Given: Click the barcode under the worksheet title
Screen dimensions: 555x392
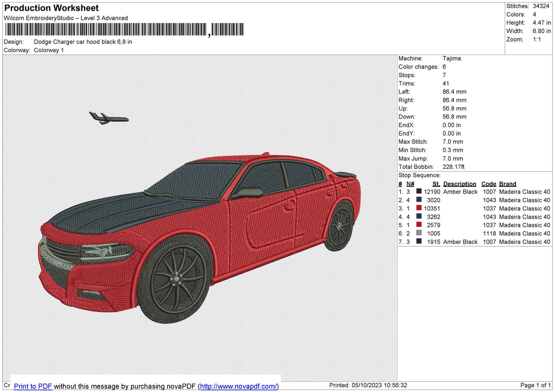Looking at the screenshot, I should 124,30.
